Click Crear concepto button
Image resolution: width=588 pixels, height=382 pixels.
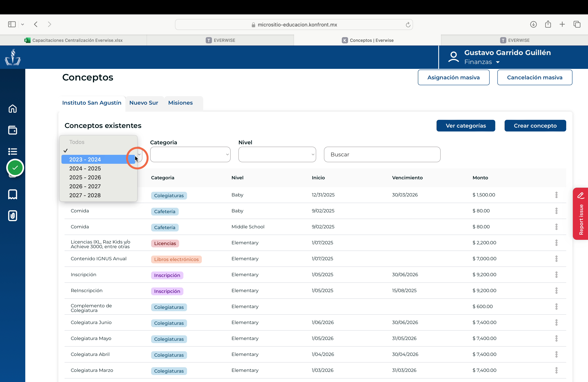(535, 125)
